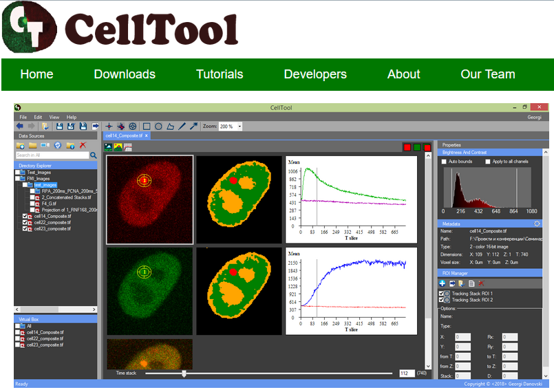Click the grey forward arrow in toolbar
Image resolution: width=554 pixels, height=392 pixels.
(x=32, y=126)
